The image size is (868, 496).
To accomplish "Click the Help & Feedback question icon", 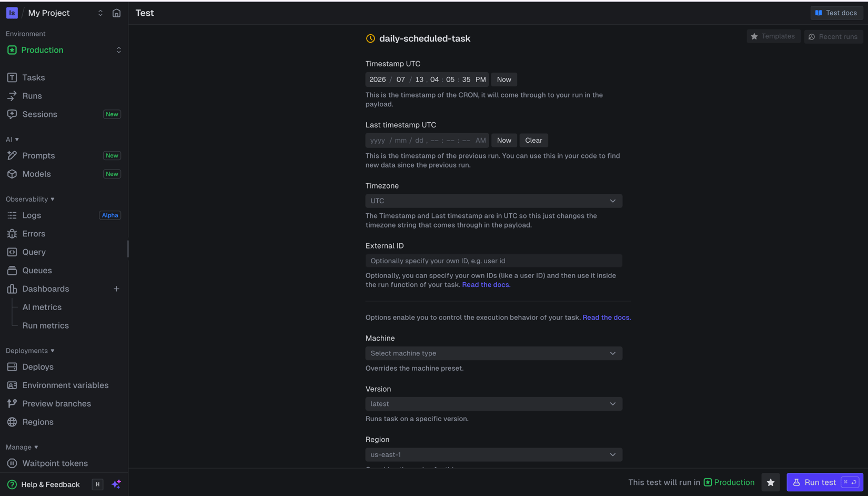I will coord(12,484).
